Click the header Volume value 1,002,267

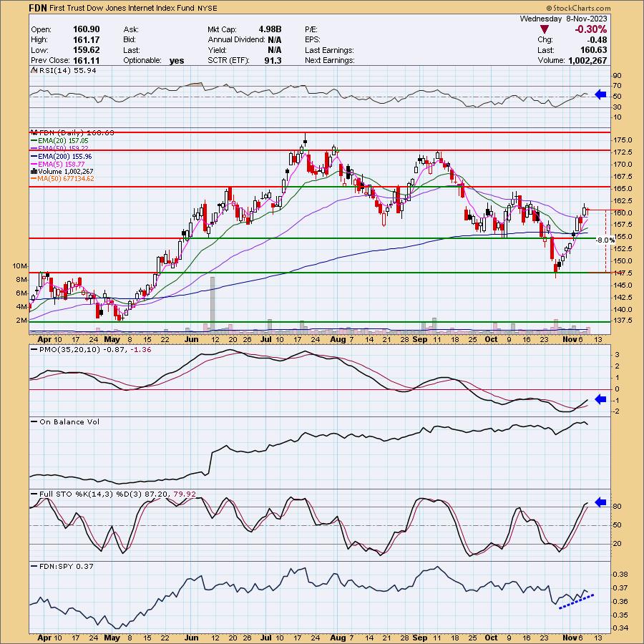pos(587,60)
